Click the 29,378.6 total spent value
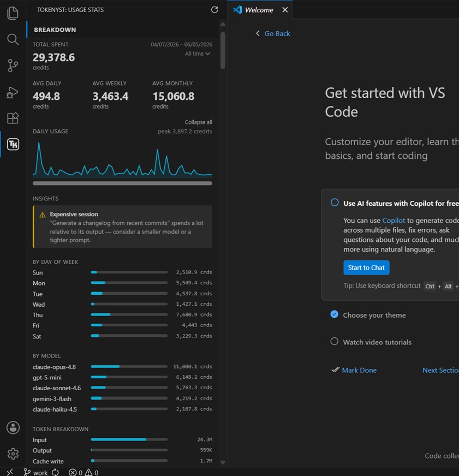 tap(53, 57)
